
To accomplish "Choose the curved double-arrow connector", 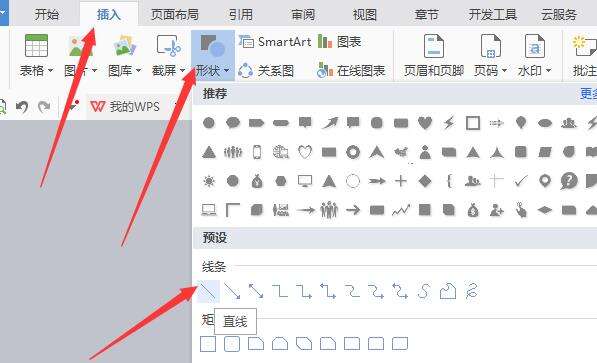I will tap(400, 291).
